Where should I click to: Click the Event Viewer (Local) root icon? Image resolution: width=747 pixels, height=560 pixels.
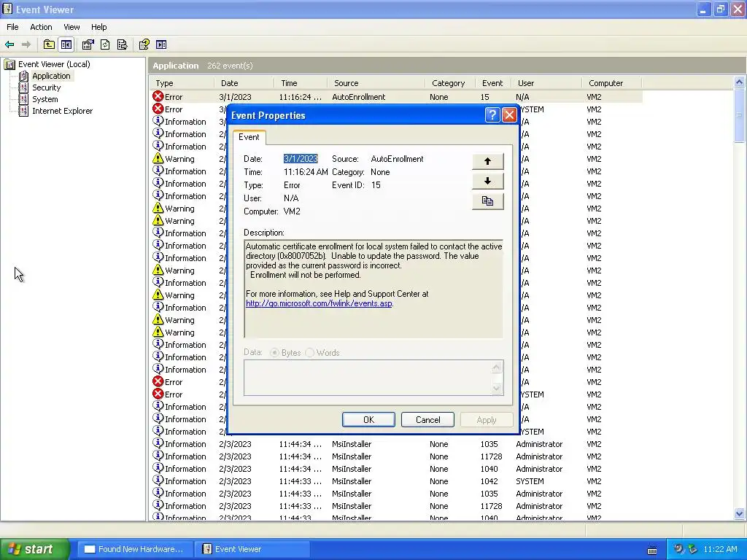click(9, 64)
